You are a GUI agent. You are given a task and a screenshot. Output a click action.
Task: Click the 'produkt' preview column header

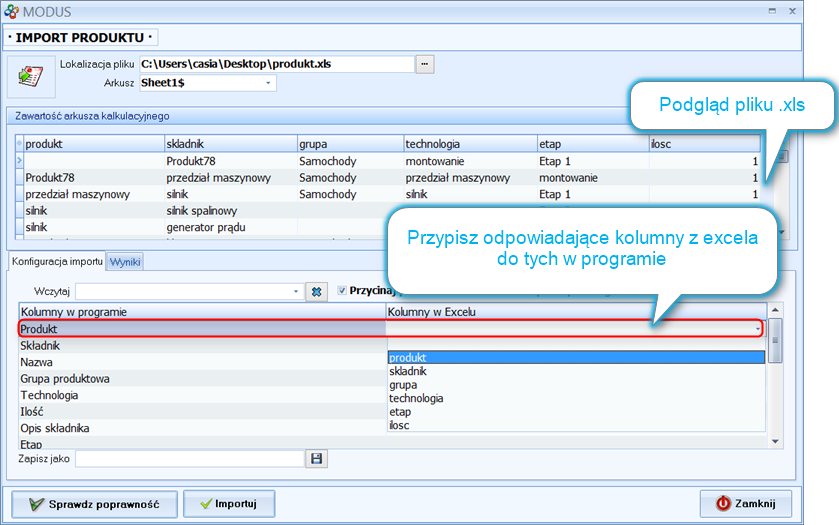(x=94, y=144)
